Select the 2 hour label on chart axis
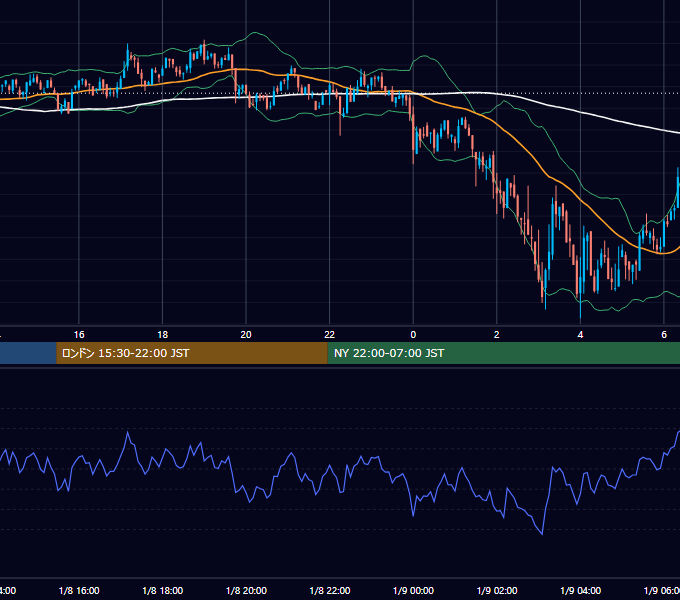 coord(497,335)
